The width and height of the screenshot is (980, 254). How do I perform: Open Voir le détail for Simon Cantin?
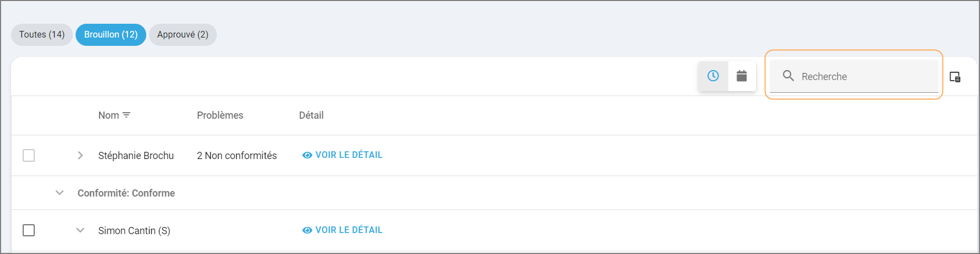(349, 230)
